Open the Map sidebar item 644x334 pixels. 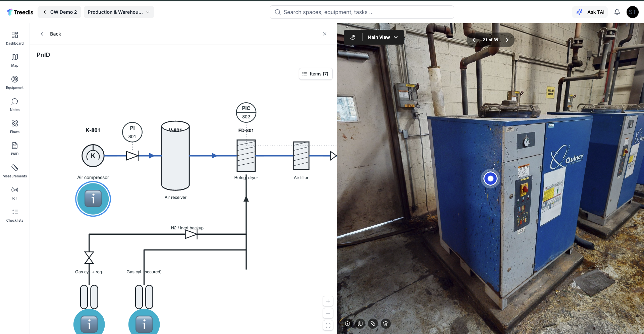pyautogui.click(x=15, y=60)
